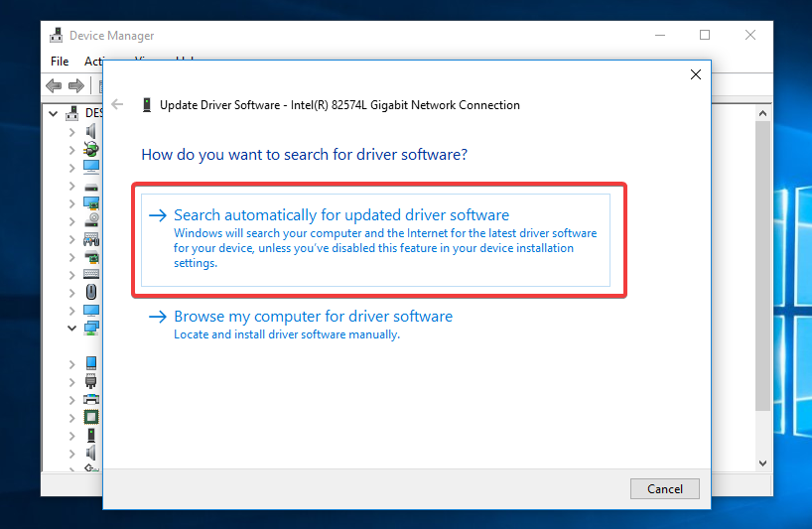This screenshot has height=529, width=812.
Task: Select the Network adapters icon in tree
Action: tap(91, 328)
